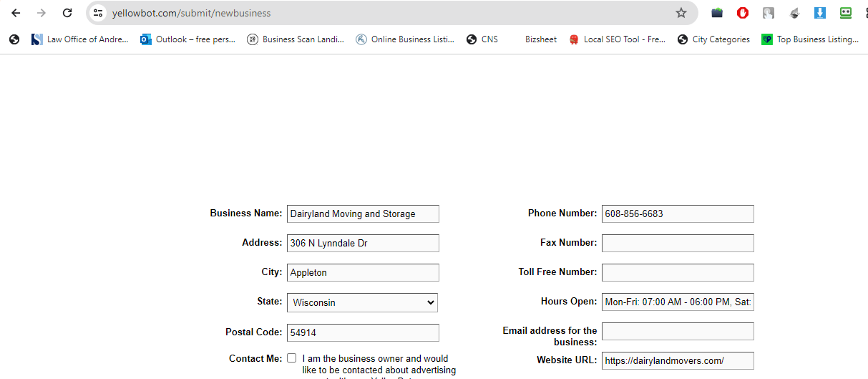Open the Outlook – free pers... bookmark
868x379 pixels.
tap(188, 39)
